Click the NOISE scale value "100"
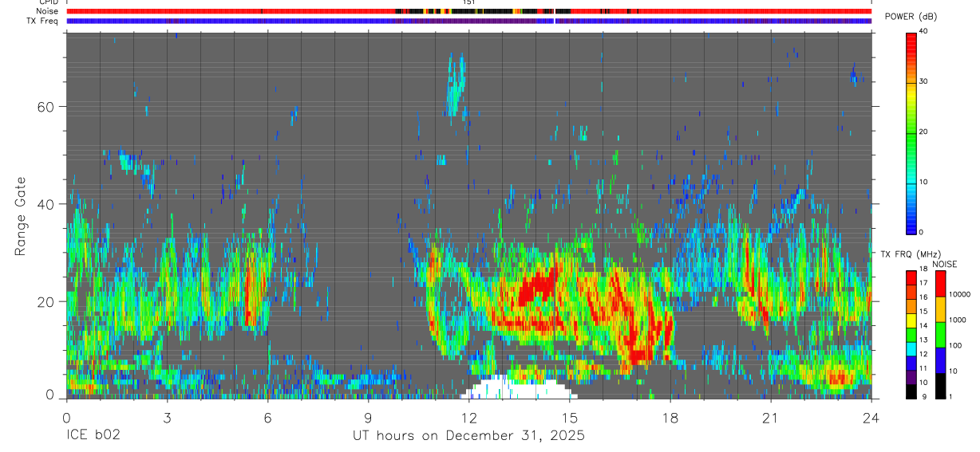Viewport: 980px width, 452px height. click(x=956, y=345)
